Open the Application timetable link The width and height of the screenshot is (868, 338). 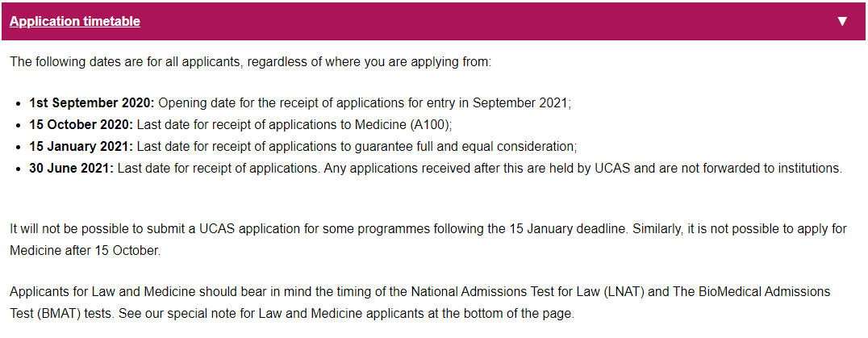click(75, 22)
